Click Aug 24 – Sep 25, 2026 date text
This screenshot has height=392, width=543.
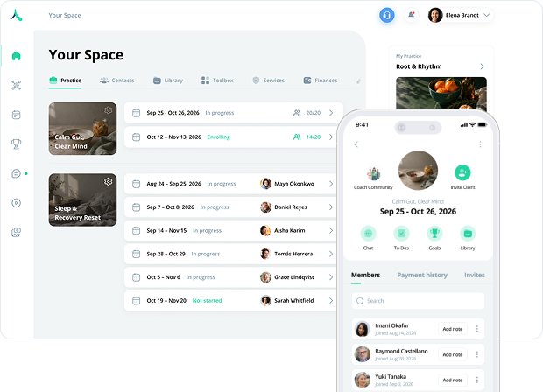pos(173,184)
